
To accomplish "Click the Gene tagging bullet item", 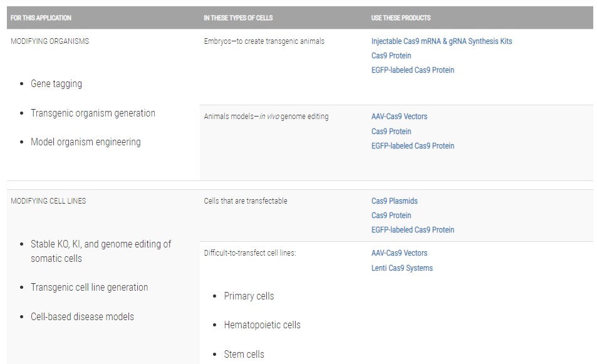I will click(x=56, y=84).
